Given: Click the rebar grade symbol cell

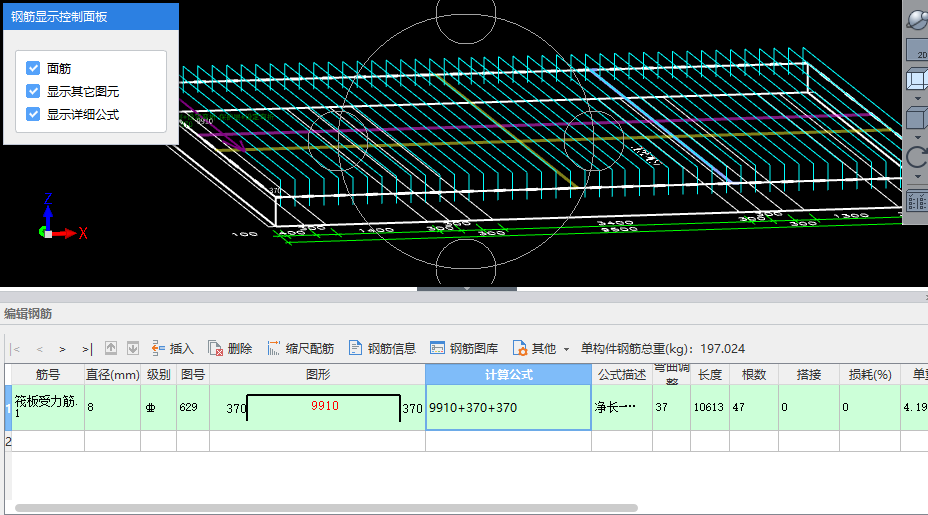Looking at the screenshot, I should pos(158,407).
